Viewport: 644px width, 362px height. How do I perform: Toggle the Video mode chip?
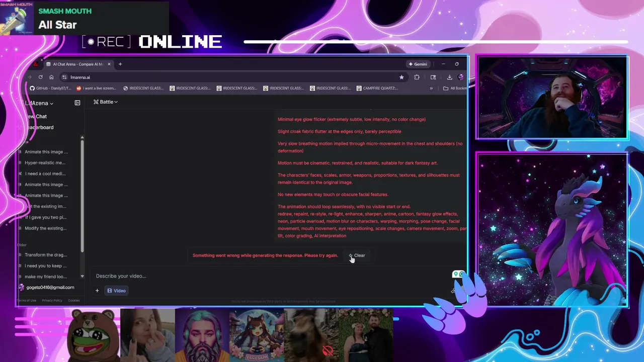coord(116,291)
